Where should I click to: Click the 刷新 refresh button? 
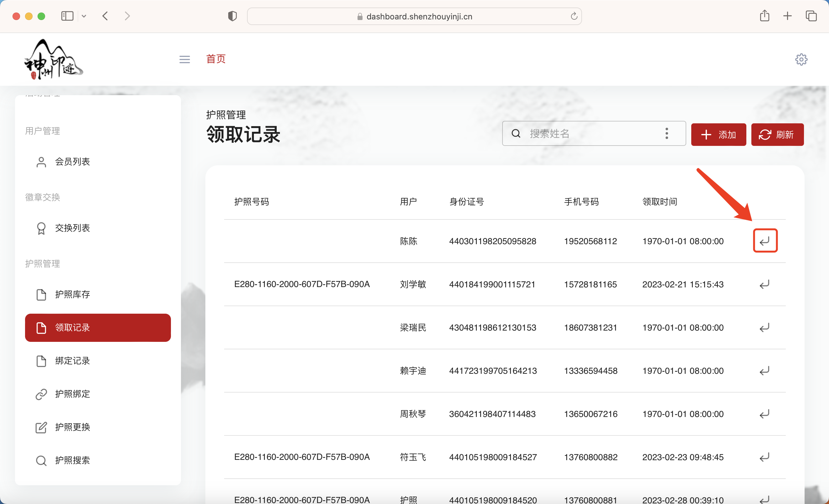(x=777, y=135)
